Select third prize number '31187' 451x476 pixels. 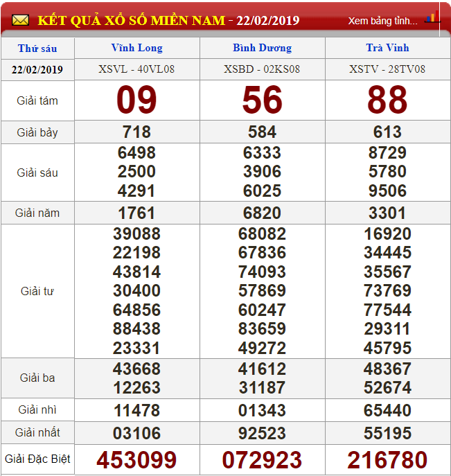262,388
